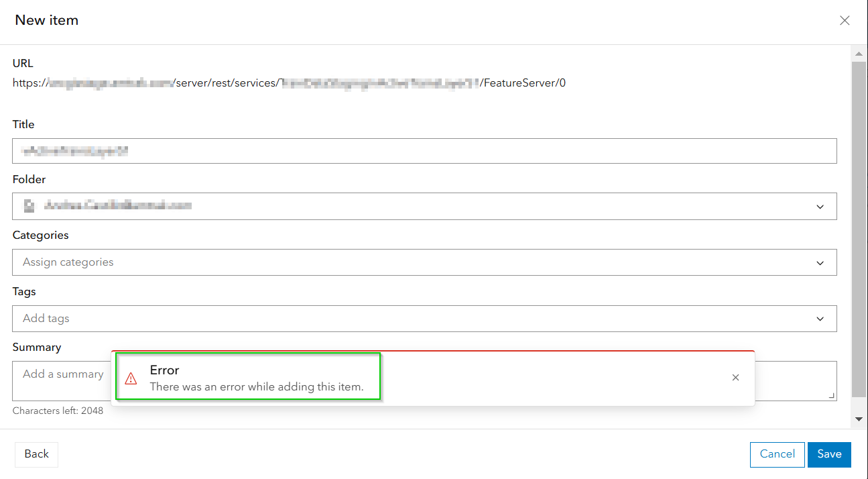Expand the Folder dropdown
Screen dimensions: 868x479
click(x=820, y=207)
